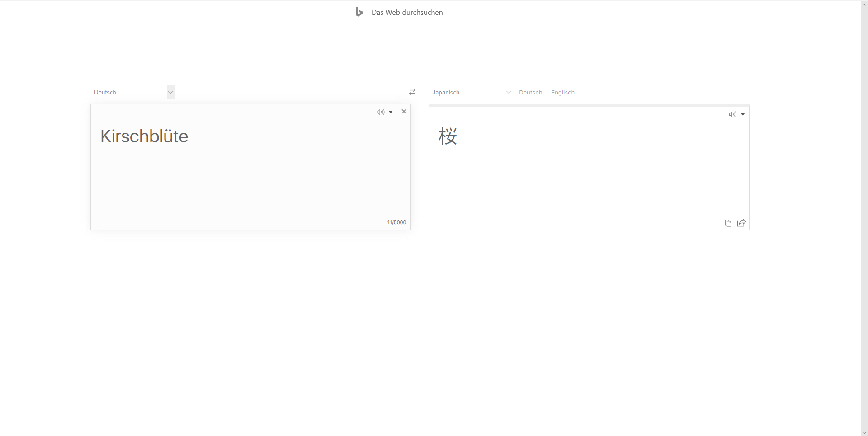Click the swap languages icon
Image resolution: width=868 pixels, height=436 pixels.
tap(412, 92)
